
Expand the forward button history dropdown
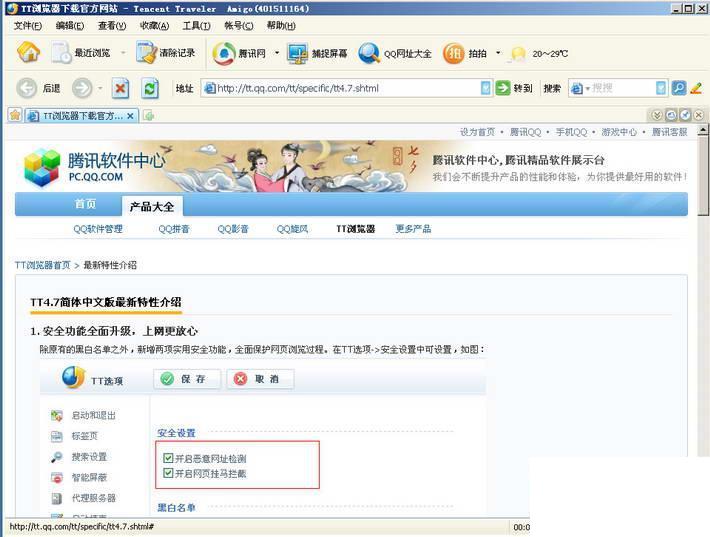point(100,88)
